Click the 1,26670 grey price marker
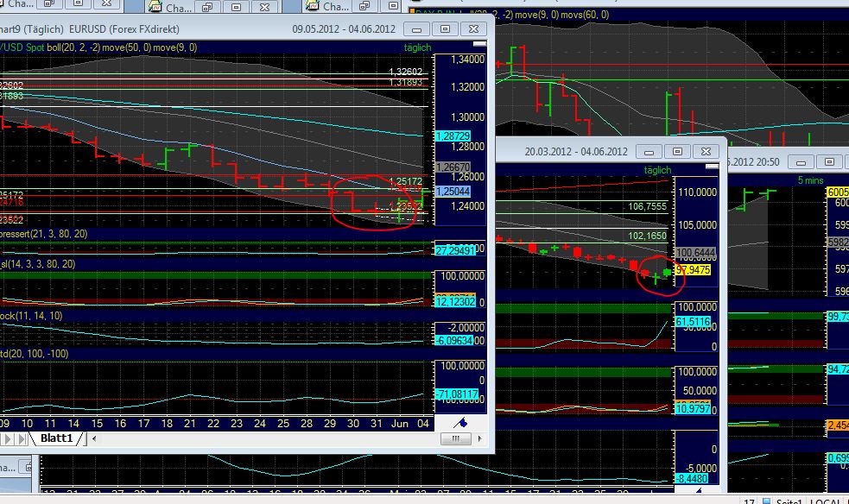Viewport: 849px width, 504px height. 453,167
